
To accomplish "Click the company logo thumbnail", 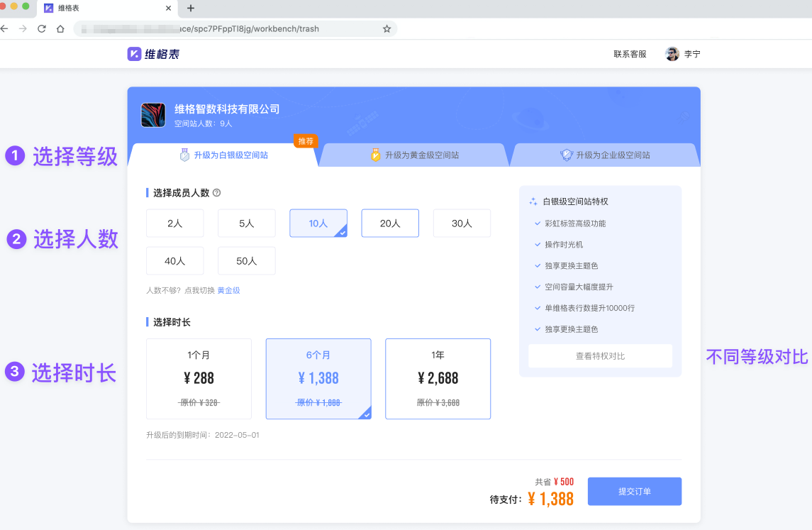I will pyautogui.click(x=153, y=115).
